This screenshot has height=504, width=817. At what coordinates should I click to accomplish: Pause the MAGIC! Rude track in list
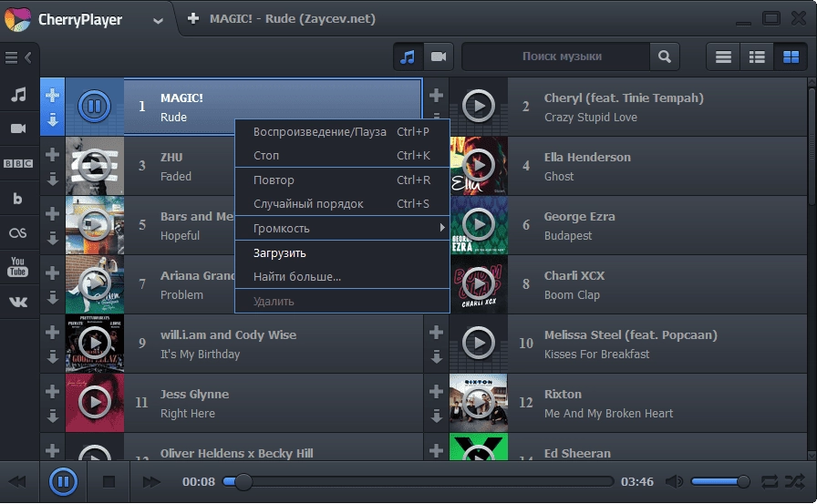pos(94,107)
